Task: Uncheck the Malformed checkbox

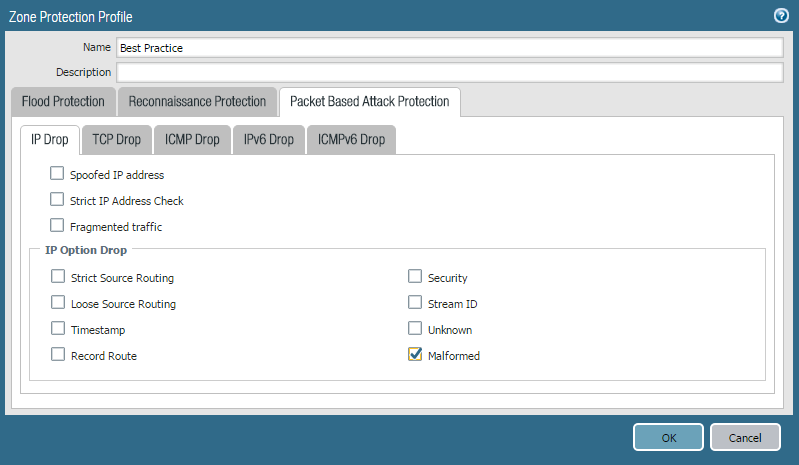Action: (415, 355)
